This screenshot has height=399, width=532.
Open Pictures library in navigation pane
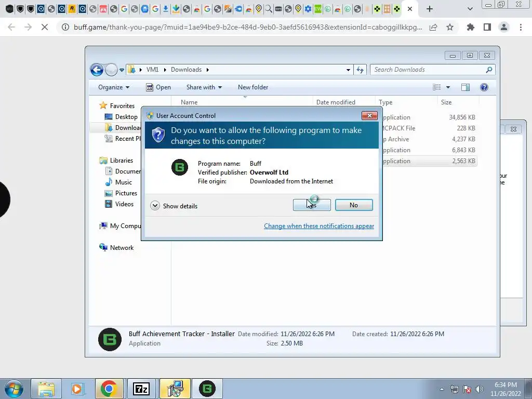coord(121,193)
